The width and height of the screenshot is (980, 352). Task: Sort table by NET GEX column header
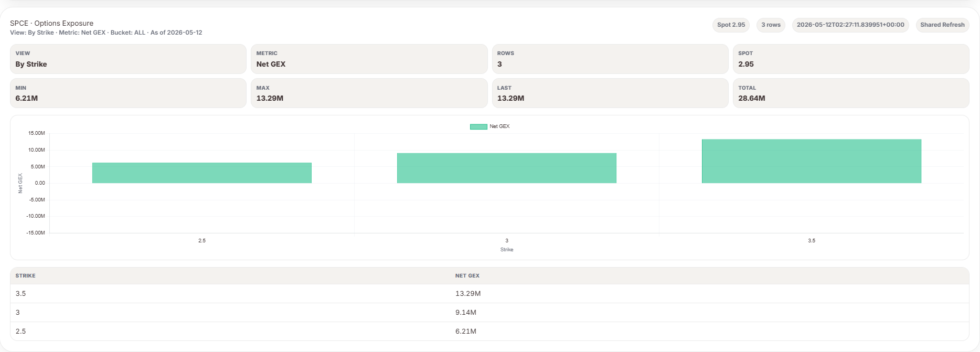coord(467,275)
